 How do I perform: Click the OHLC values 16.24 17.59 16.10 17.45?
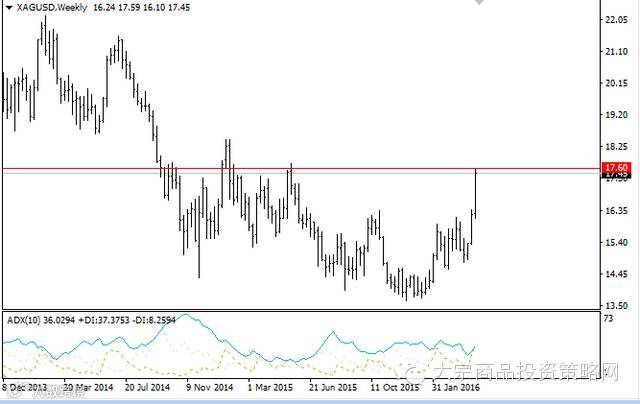click(x=142, y=7)
